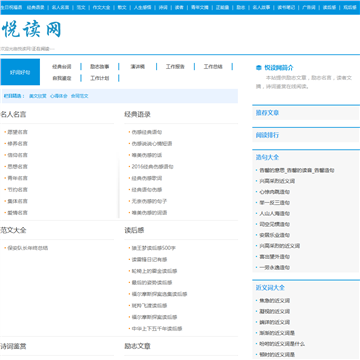Open the 工作计划 category
The height and width of the screenshot is (360, 360).
coord(100,78)
